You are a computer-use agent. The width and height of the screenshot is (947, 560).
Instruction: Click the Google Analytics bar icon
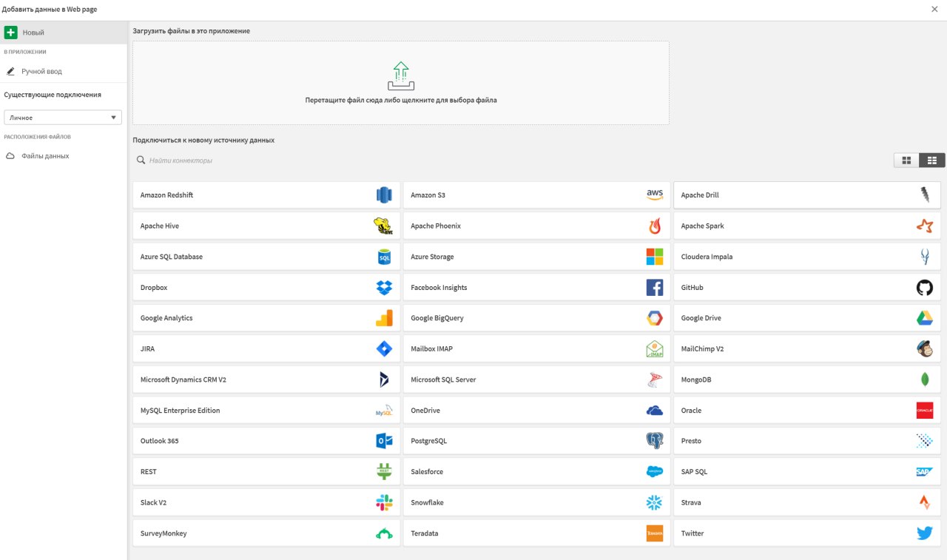tap(383, 318)
